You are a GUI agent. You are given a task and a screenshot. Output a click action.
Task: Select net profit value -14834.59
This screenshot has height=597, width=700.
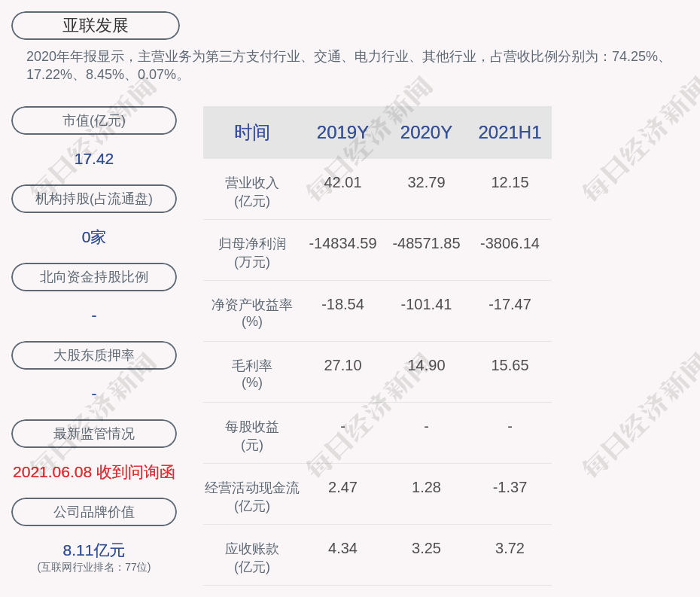[342, 243]
